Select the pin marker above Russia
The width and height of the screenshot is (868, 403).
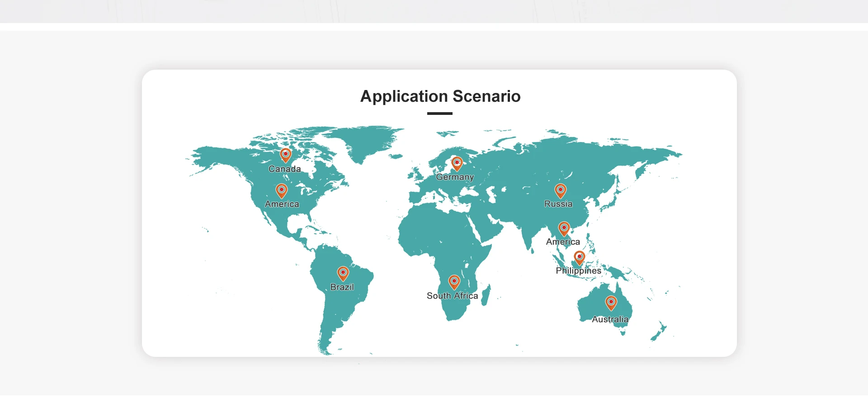click(560, 190)
